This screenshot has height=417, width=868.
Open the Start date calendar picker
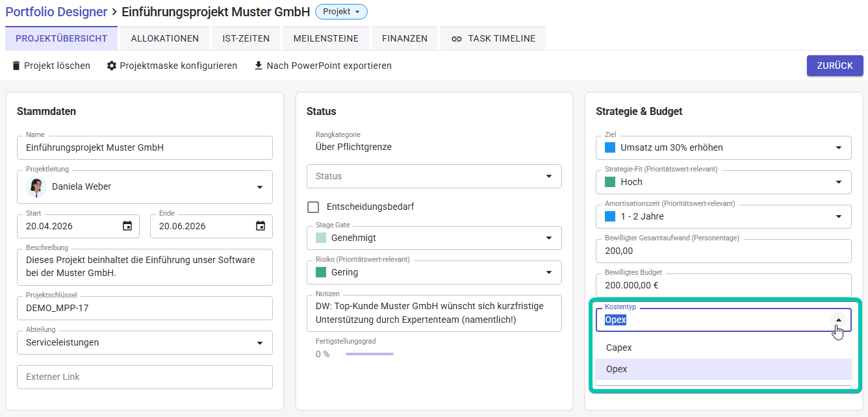tap(127, 226)
